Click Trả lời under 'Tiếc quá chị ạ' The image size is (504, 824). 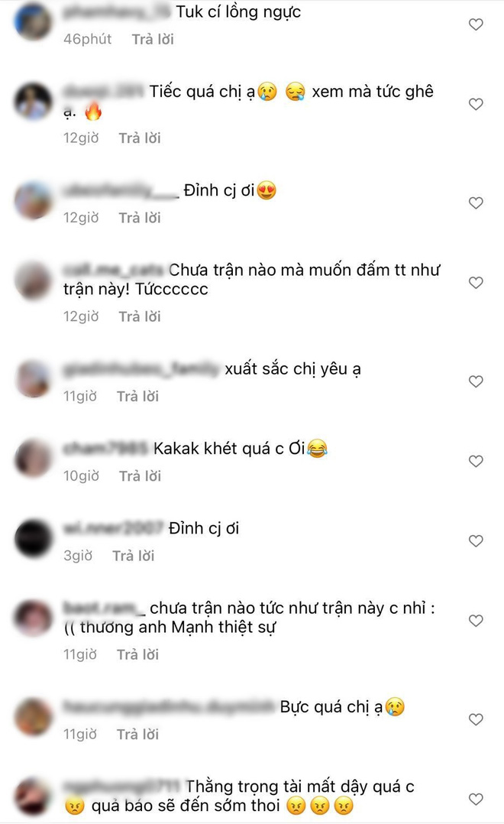point(140,138)
